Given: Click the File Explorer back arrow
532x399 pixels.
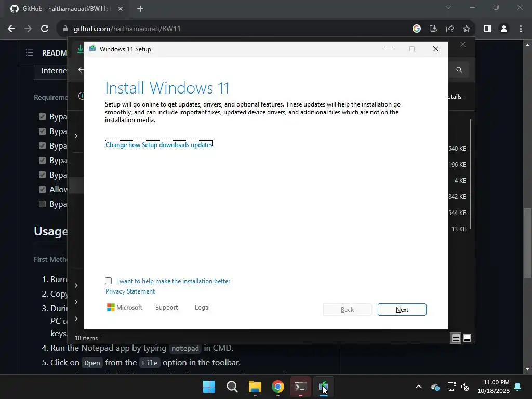Looking at the screenshot, I should 81,70.
